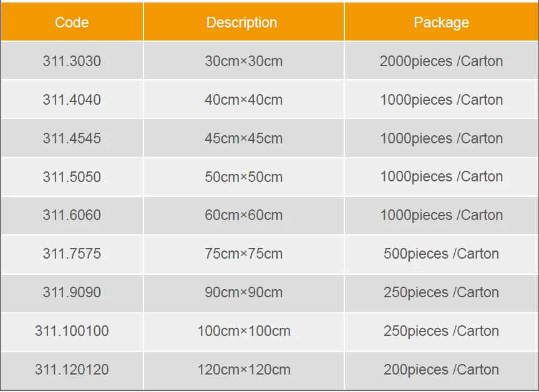
Task: Click the 500pieces /Carton package cell
Action: tap(442, 254)
